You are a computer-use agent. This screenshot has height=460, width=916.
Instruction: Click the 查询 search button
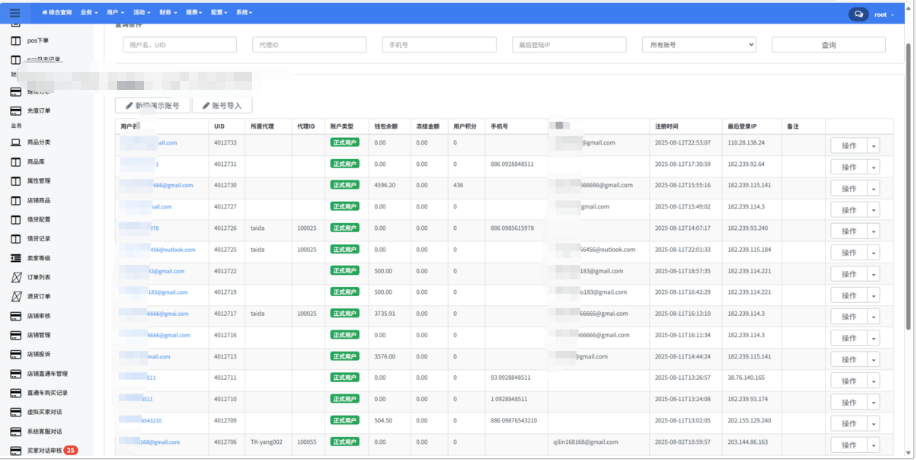[828, 45]
